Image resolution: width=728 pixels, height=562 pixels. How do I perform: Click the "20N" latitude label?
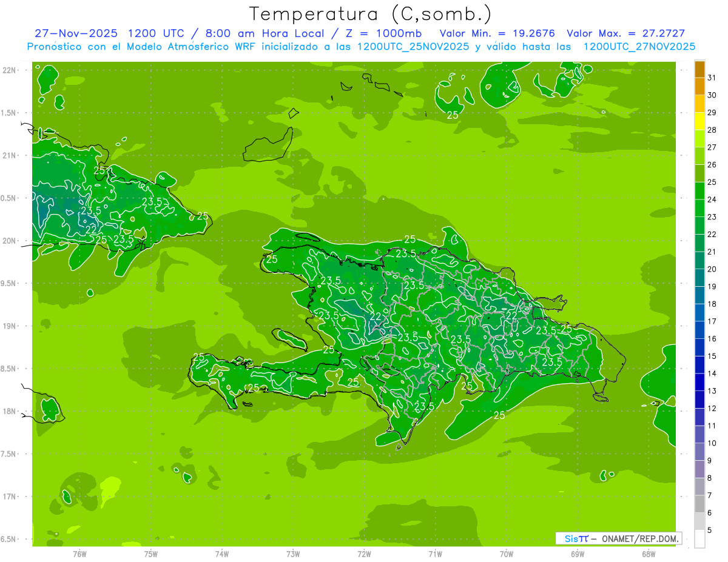point(9,241)
